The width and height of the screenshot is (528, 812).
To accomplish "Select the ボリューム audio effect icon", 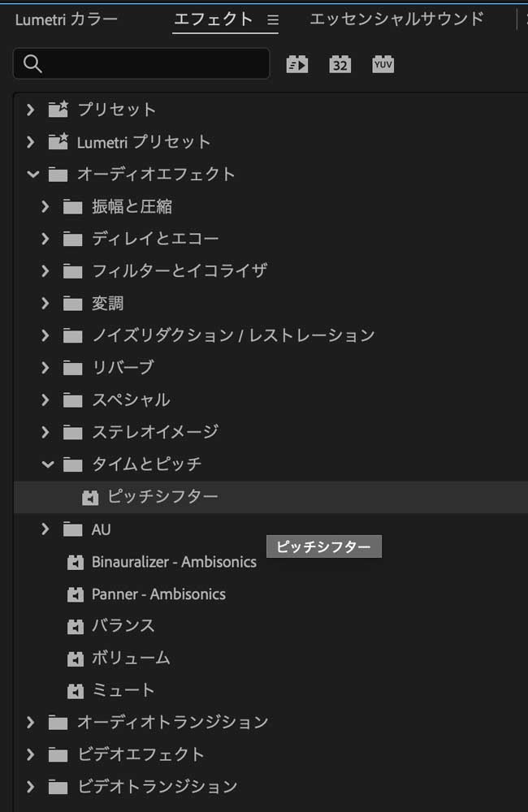I will click(77, 659).
